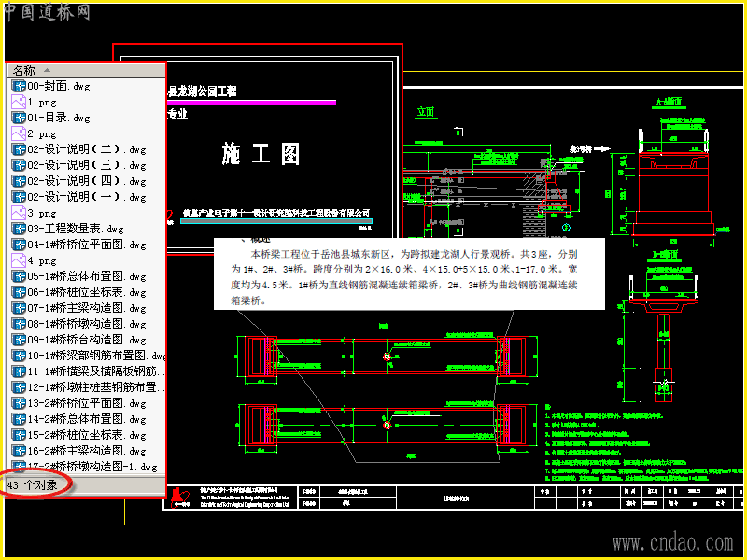This screenshot has height=560, width=747.
Task: Click the DWG icon beside 02-设计说明(二).dwg
Action: point(19,149)
